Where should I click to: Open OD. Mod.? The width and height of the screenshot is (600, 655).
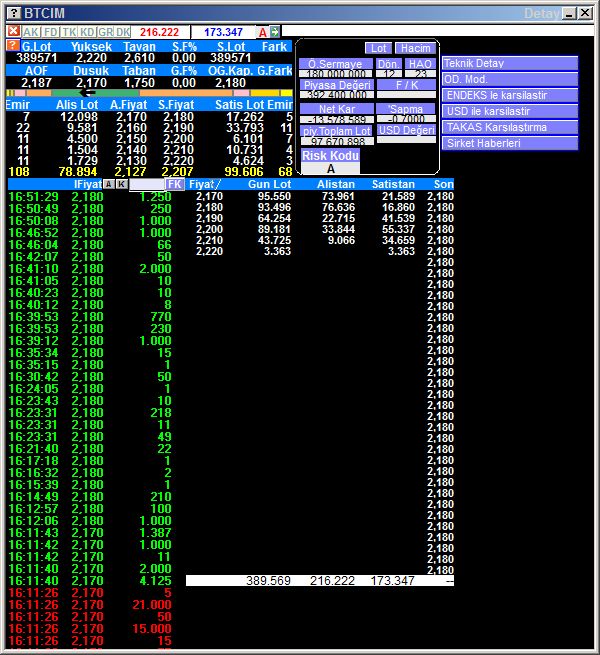[510, 79]
